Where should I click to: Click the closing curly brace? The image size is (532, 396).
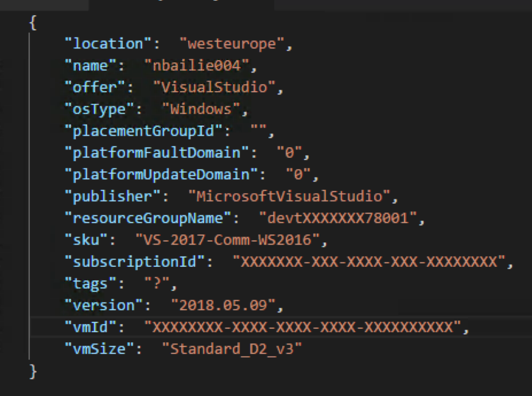pyautogui.click(x=33, y=371)
